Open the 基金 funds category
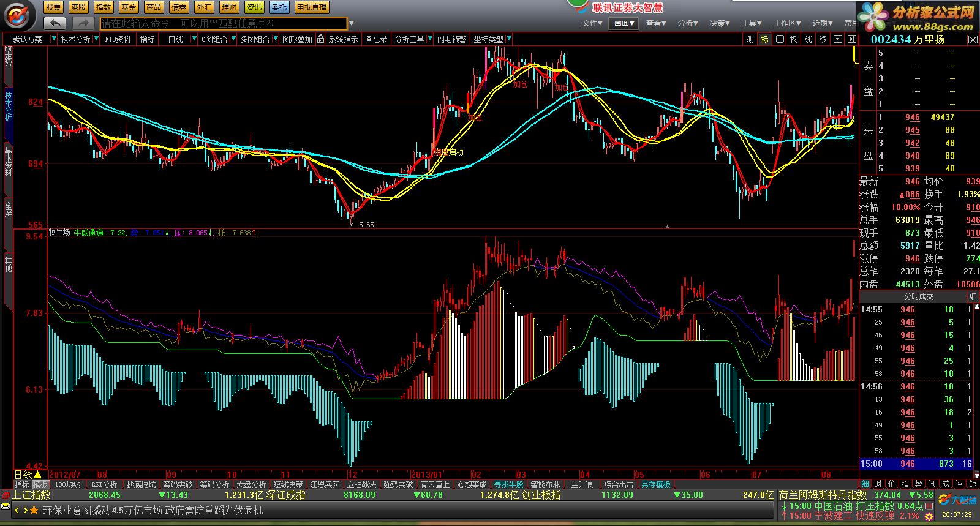980x526 pixels. pos(129,7)
